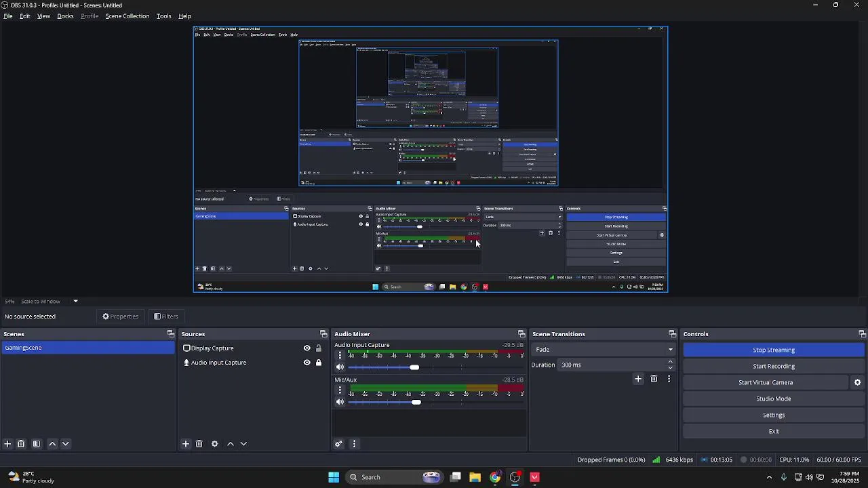
Task: Click Exit button in Controls
Action: coord(774,431)
